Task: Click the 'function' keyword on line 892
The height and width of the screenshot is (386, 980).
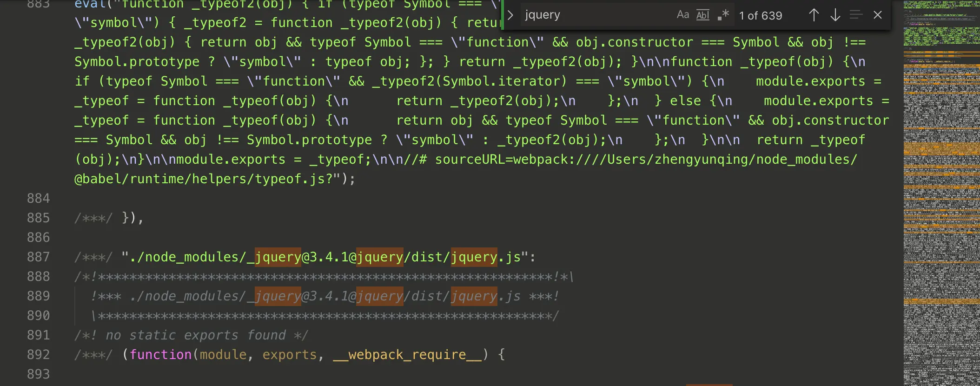Action: pyautogui.click(x=160, y=354)
